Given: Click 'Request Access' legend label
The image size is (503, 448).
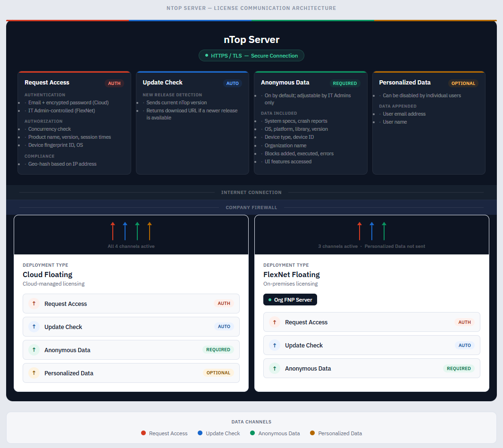Looking at the screenshot, I should pyautogui.click(x=168, y=433).
